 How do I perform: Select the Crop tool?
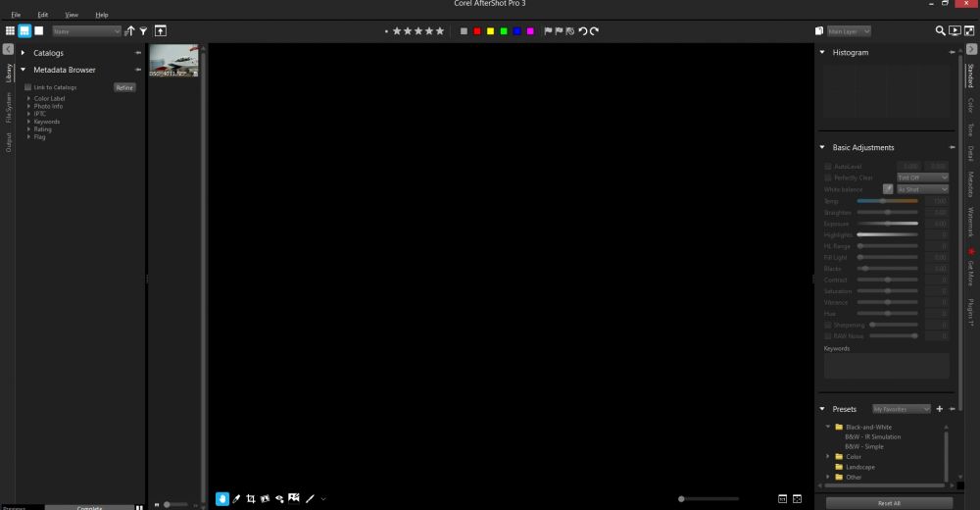coord(251,499)
